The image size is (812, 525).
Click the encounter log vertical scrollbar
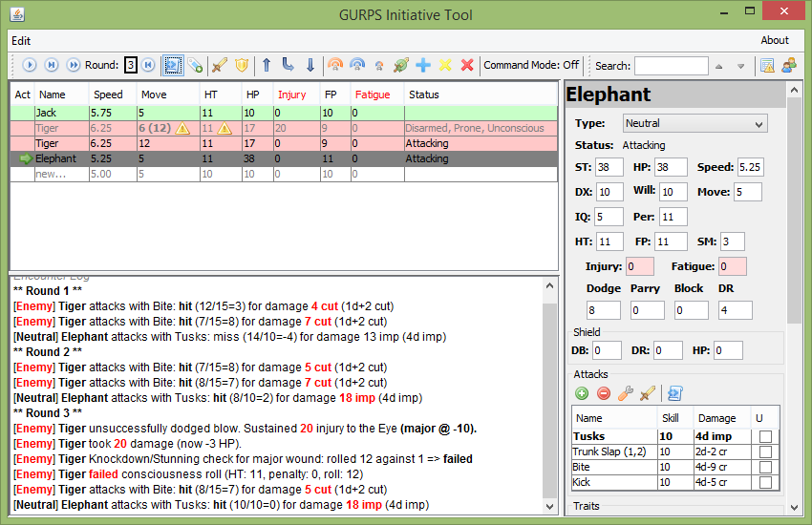click(549, 396)
